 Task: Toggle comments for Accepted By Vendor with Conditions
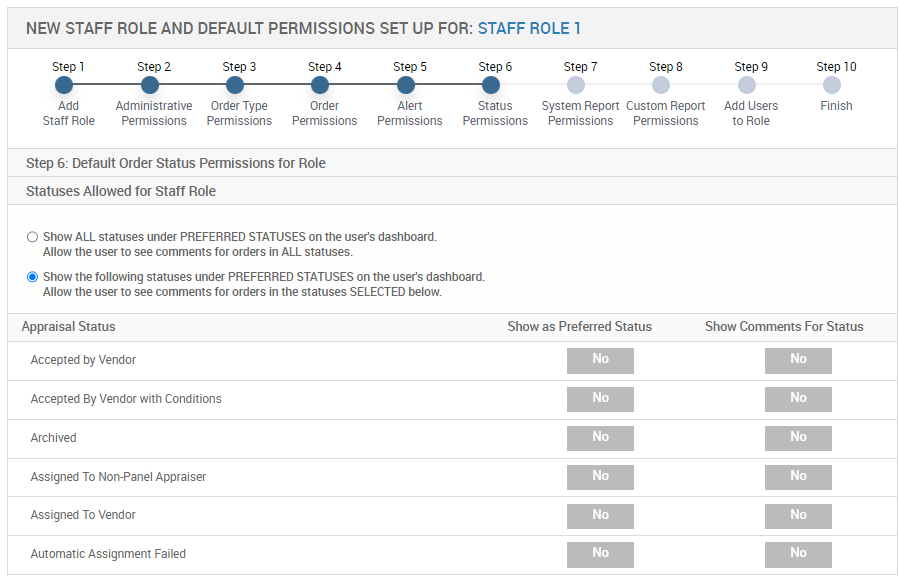798,399
